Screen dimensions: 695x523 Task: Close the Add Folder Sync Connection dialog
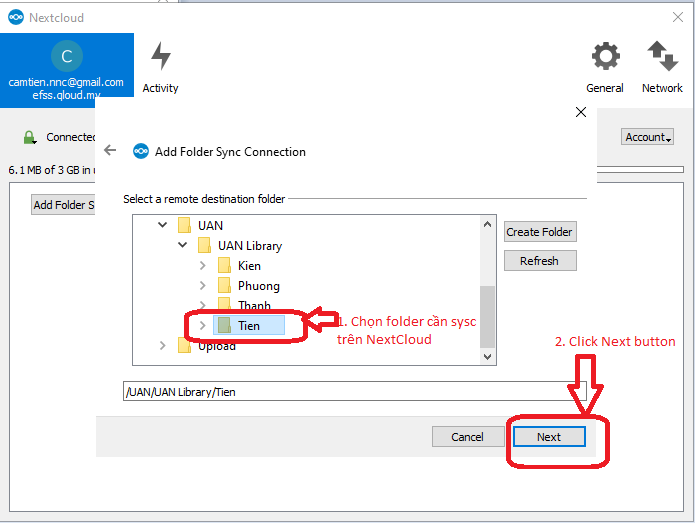click(581, 112)
